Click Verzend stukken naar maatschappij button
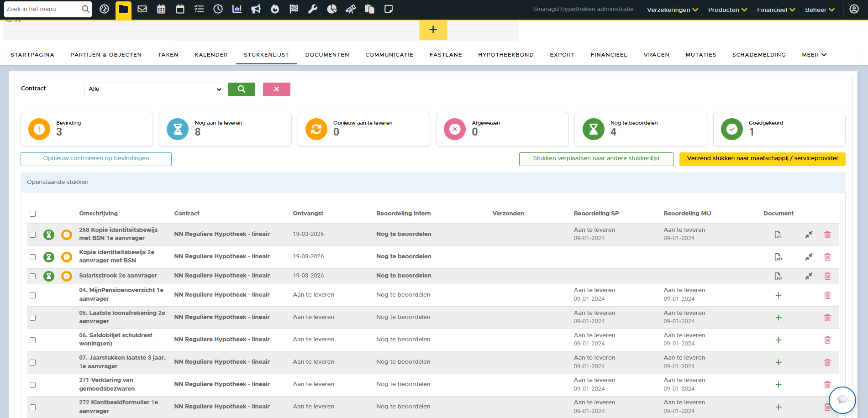Image resolution: width=868 pixels, height=418 pixels. (x=762, y=159)
